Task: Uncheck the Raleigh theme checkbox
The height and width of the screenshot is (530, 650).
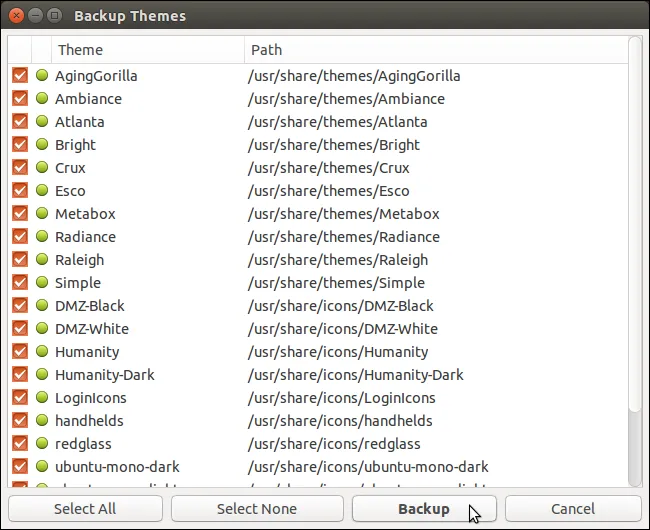Action: tap(20, 259)
